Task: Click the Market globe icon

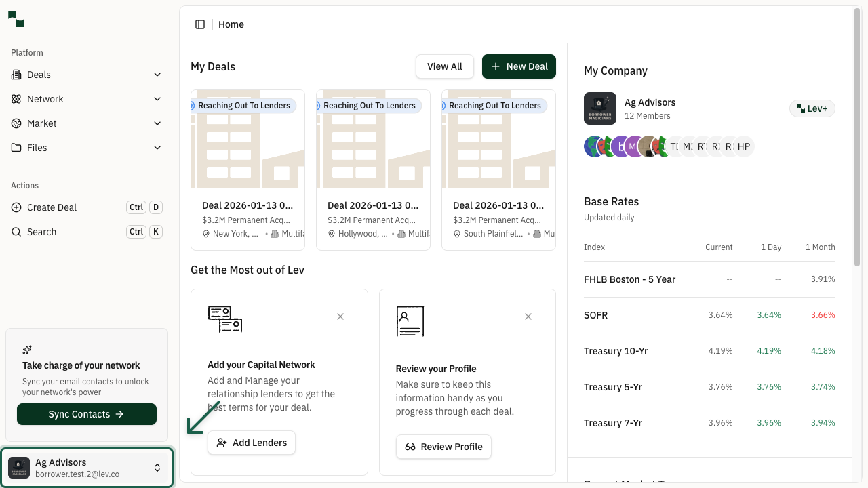Action: (16, 123)
